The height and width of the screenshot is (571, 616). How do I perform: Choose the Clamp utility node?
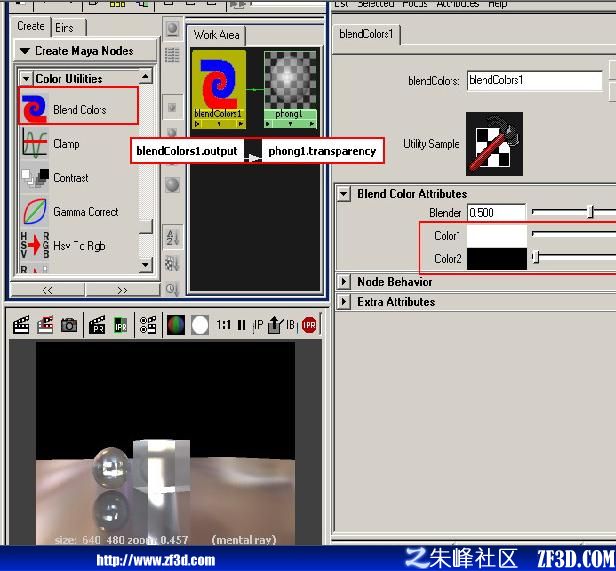click(66, 144)
